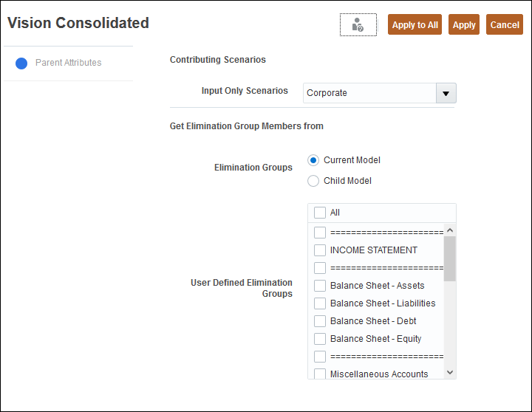The height and width of the screenshot is (412, 532).
Task: Check Balance Sheet - Assets checkbox
Action: click(320, 286)
